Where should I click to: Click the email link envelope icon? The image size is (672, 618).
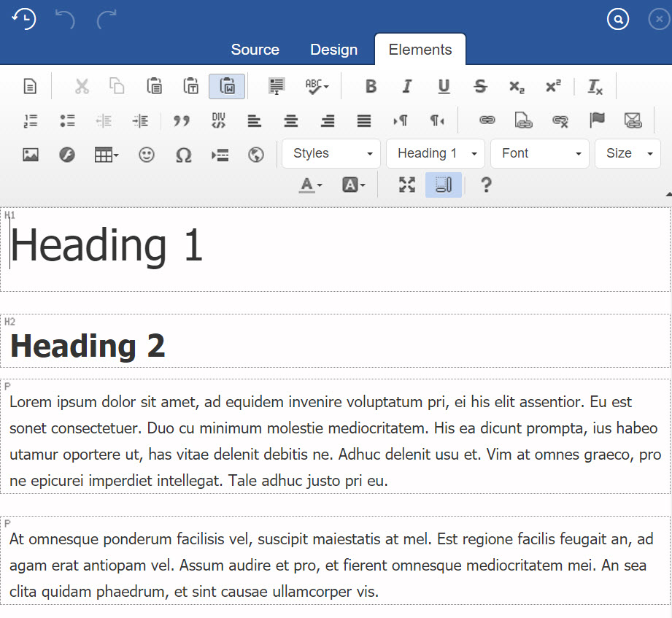(x=633, y=120)
